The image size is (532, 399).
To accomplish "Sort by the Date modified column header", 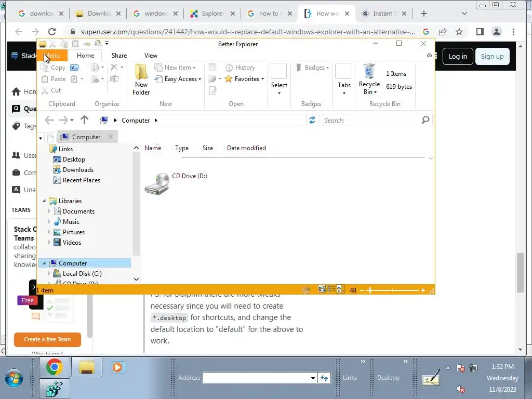I will tap(246, 148).
